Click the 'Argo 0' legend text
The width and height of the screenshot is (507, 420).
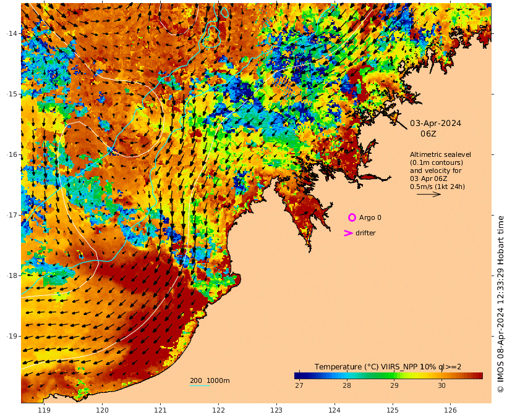[370, 218]
